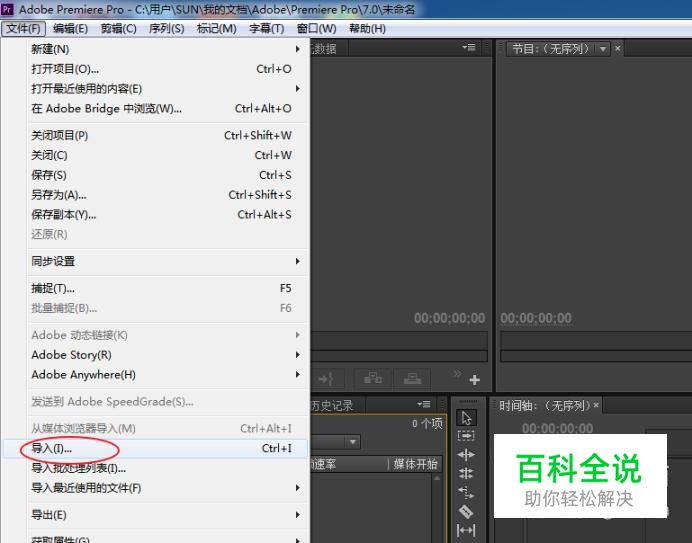Image resolution: width=692 pixels, height=543 pixels.
Task: Open the 字幕(T) menu
Action: pos(267,29)
